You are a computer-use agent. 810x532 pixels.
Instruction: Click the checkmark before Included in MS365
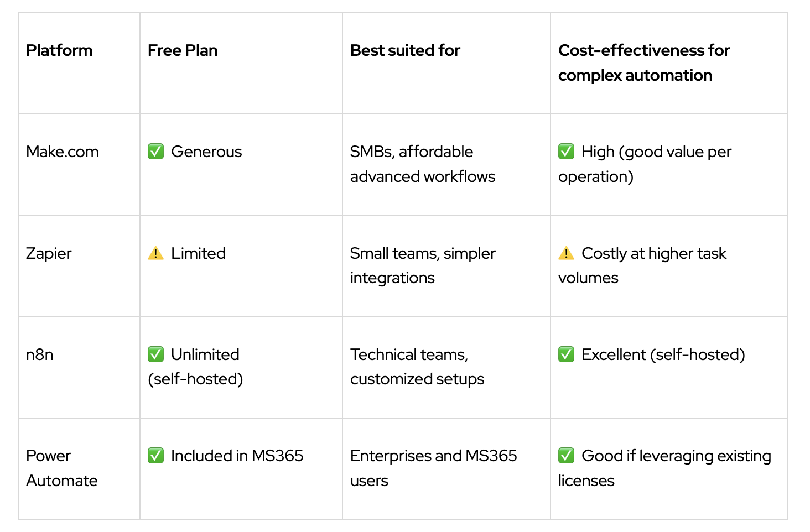click(155, 456)
